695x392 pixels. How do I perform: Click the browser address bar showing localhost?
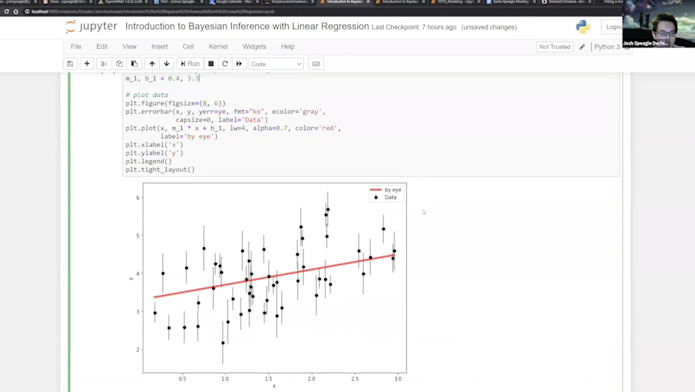tap(153, 12)
